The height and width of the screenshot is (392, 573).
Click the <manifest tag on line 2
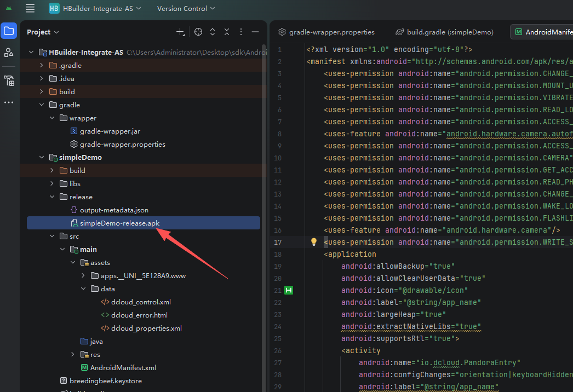326,61
